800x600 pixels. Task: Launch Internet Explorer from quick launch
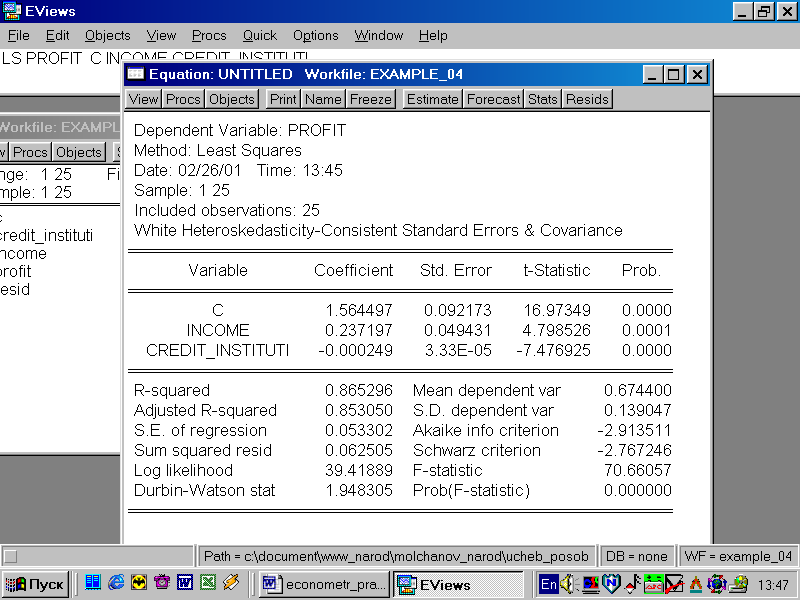point(116,583)
